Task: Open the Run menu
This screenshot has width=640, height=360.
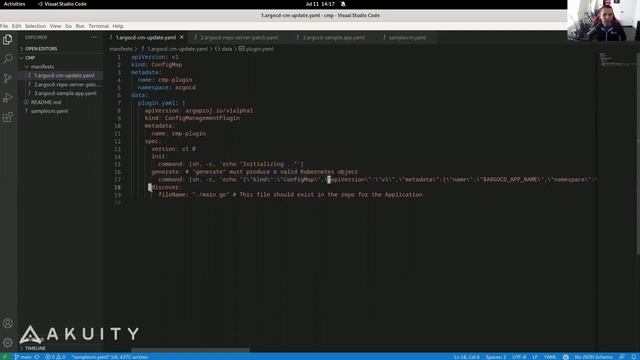Action: tap(80, 26)
